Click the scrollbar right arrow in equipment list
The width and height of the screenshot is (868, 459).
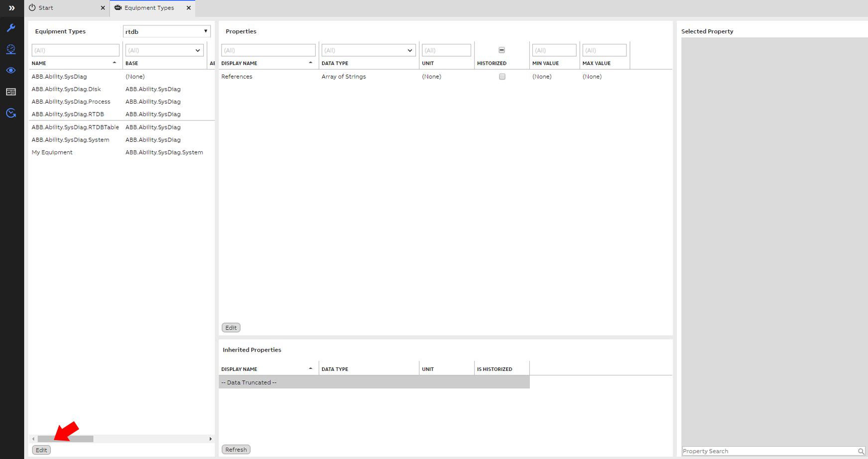point(211,439)
